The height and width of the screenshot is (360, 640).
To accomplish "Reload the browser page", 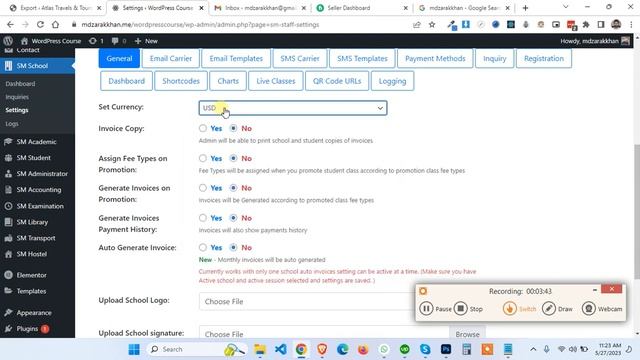I will (x=40, y=24).
